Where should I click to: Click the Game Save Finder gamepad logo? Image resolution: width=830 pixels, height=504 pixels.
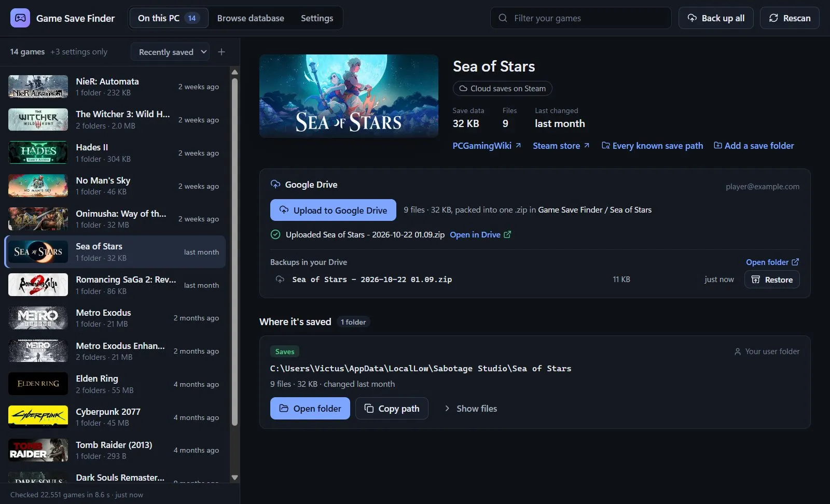pos(20,18)
